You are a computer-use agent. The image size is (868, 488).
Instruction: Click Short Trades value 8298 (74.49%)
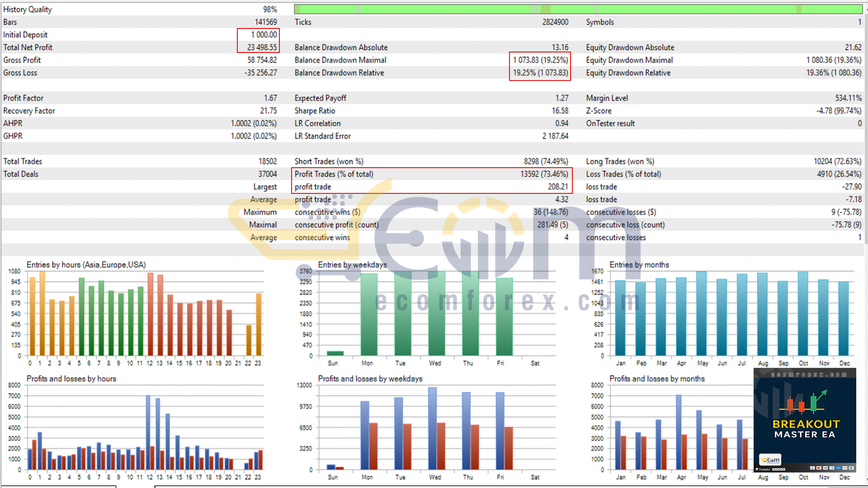click(x=546, y=161)
